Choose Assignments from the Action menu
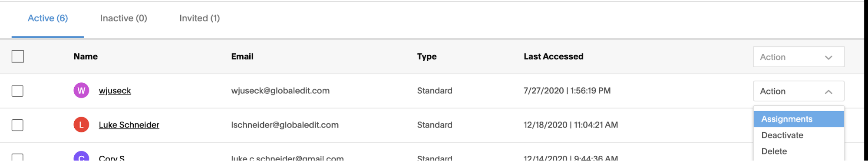The width and height of the screenshot is (868, 161). tap(799, 119)
